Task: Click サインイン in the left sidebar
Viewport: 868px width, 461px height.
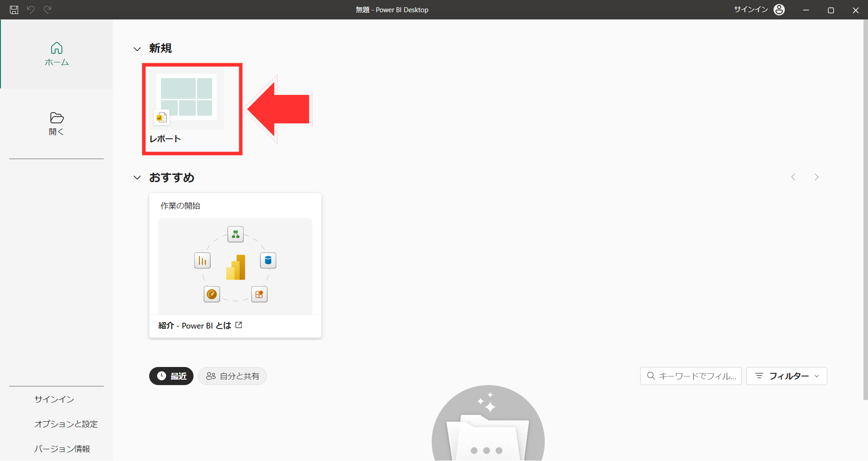Action: click(54, 399)
